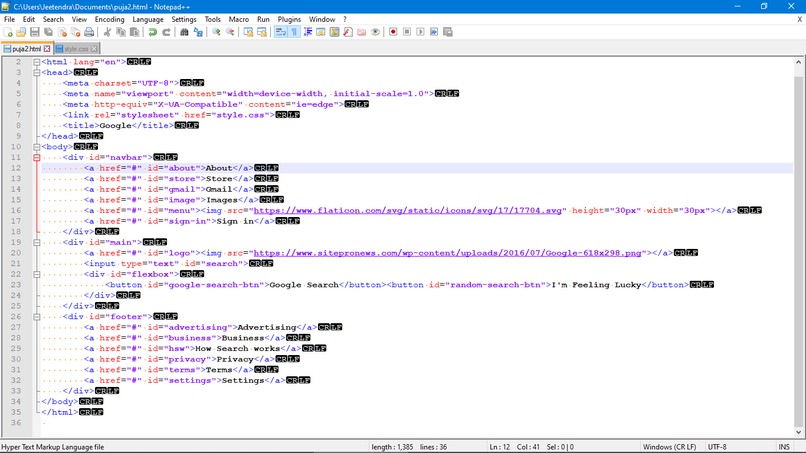Open the Plugins menu
This screenshot has width=806, height=453.
289,19
